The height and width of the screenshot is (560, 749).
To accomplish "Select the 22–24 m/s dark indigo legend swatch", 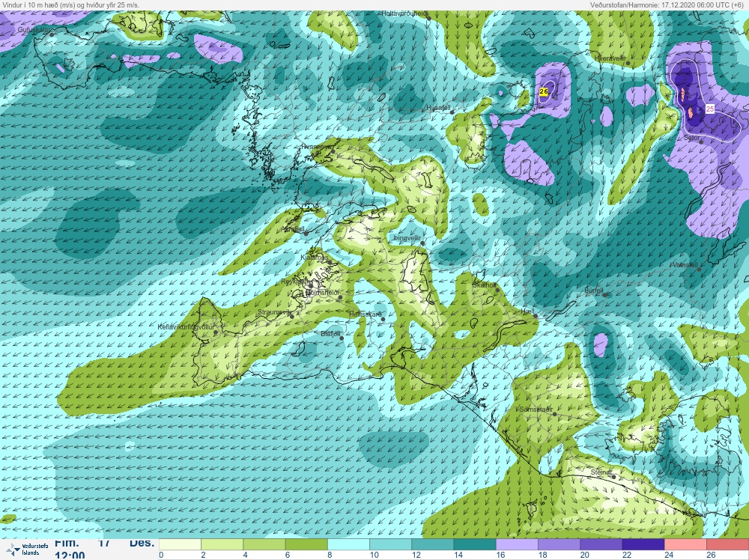I will tap(643, 544).
